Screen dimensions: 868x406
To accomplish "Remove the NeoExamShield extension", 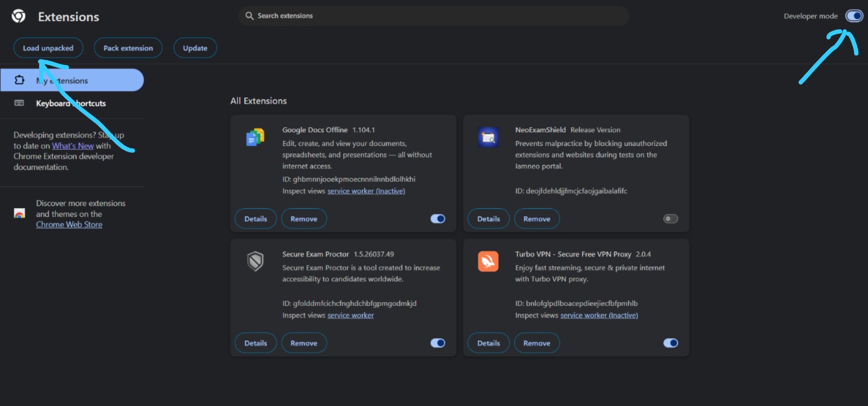I will [537, 218].
